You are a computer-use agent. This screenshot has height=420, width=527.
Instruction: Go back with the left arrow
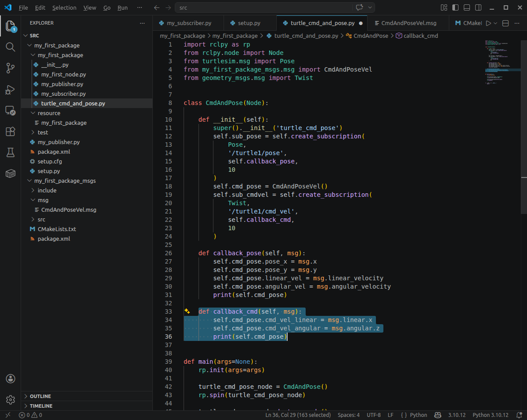[157, 7]
